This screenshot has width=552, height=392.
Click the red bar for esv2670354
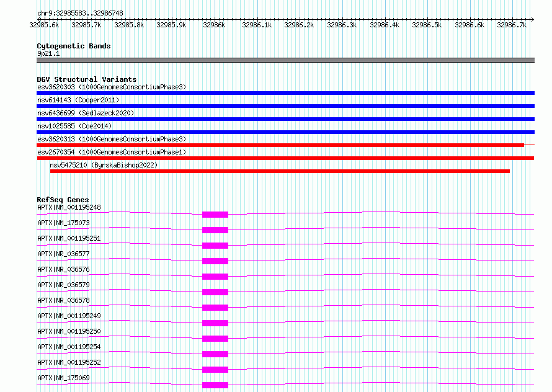285,158
